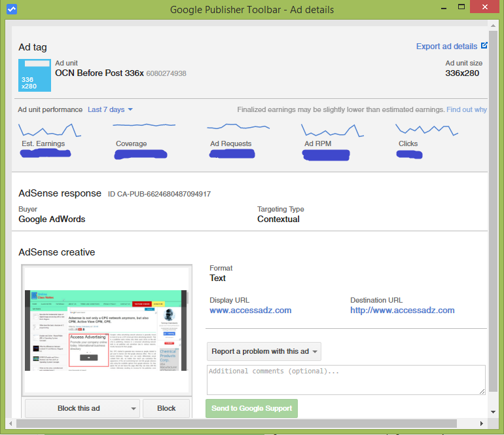The width and height of the screenshot is (504, 435).
Task: Click the Additional comments text field
Action: (346, 380)
